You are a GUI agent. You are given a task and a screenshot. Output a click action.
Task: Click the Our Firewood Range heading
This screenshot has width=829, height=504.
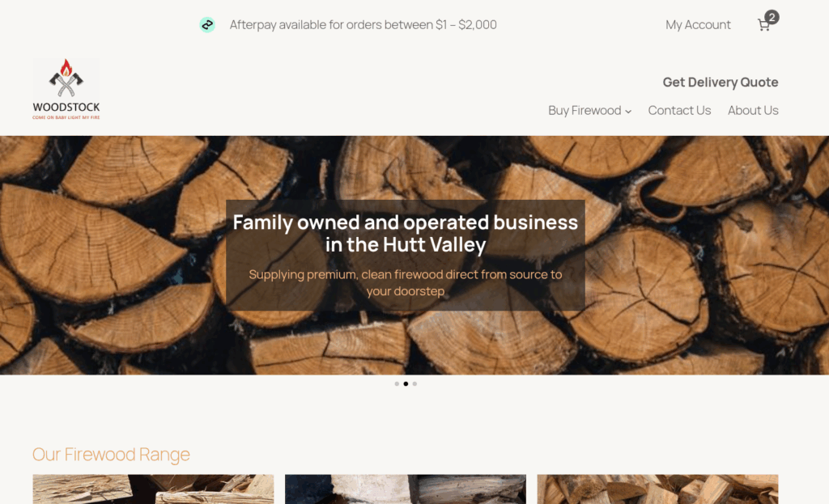(x=111, y=455)
